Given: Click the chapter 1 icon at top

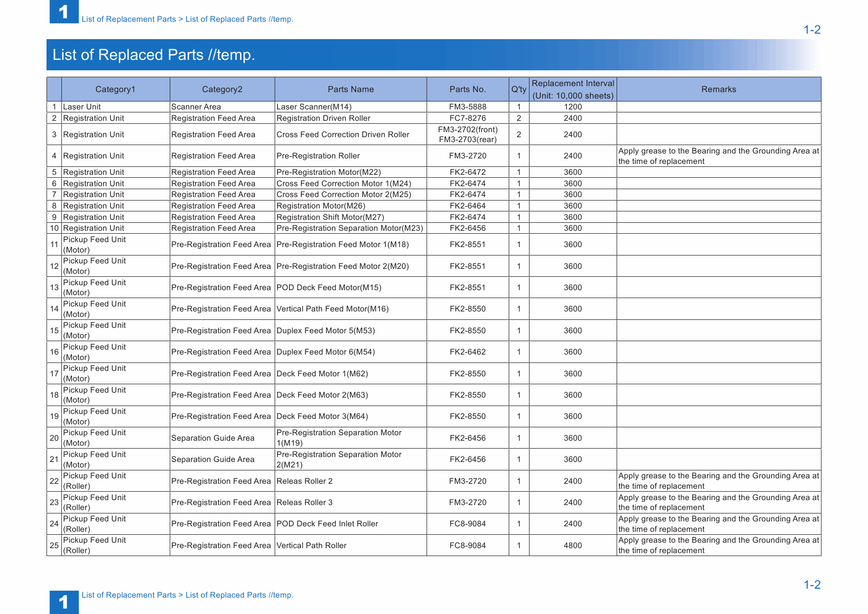Looking at the screenshot, I should (64, 11).
